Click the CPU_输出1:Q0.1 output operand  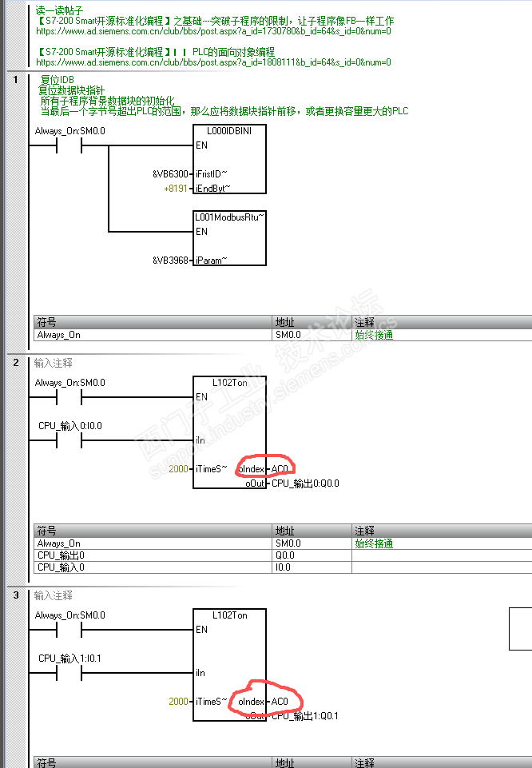305,716
